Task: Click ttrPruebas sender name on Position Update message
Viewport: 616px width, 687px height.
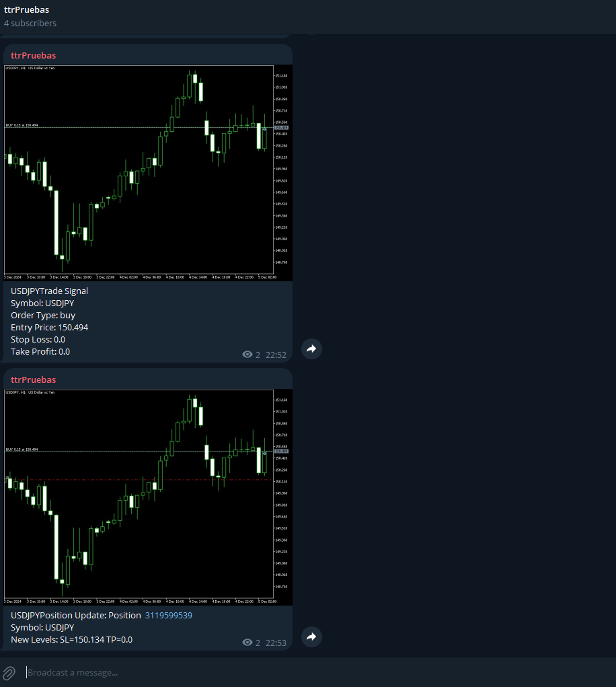Action: (x=33, y=380)
